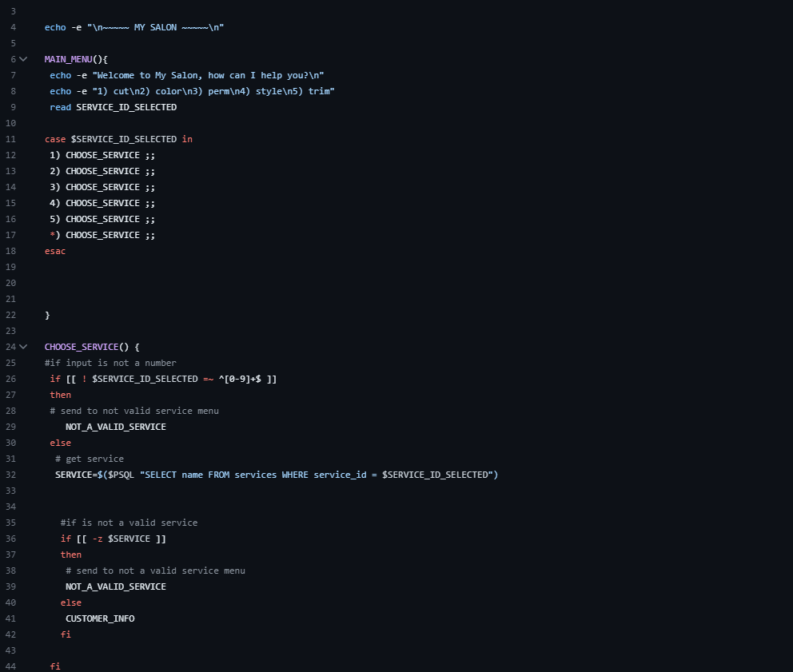Click line number 18 beside esac

(x=10, y=251)
